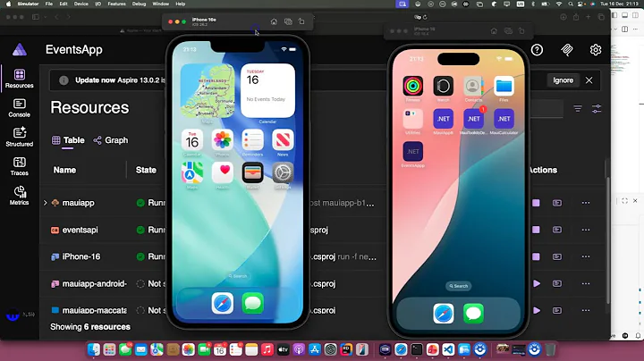The height and width of the screenshot is (361, 644).
Task: Open console logs for mauiapp row
Action: pos(557,203)
